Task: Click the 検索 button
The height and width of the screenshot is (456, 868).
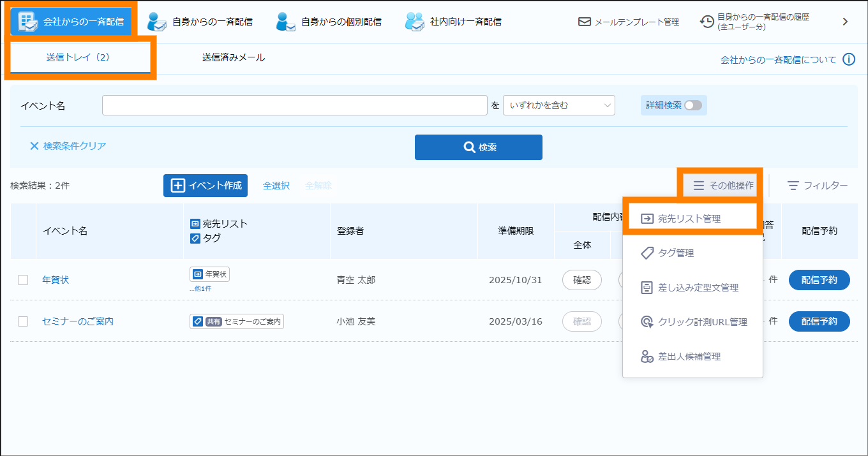Action: [x=478, y=147]
